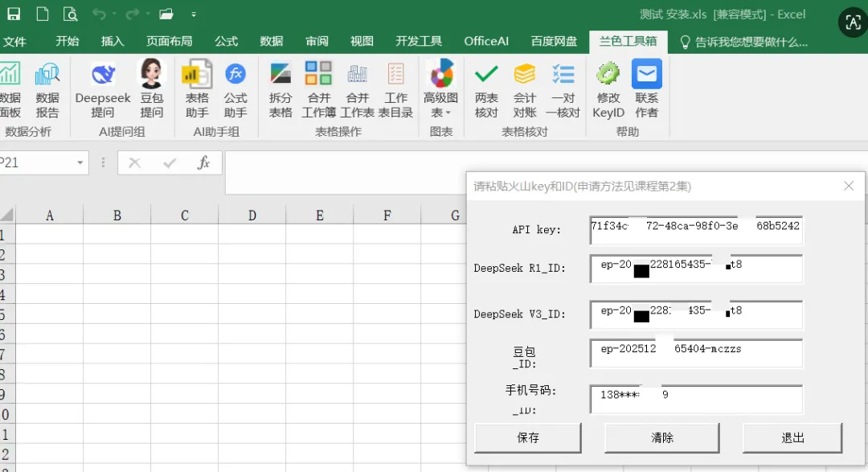The image size is (868, 472).
Task: Open insert function fx button
Action: pos(203,163)
